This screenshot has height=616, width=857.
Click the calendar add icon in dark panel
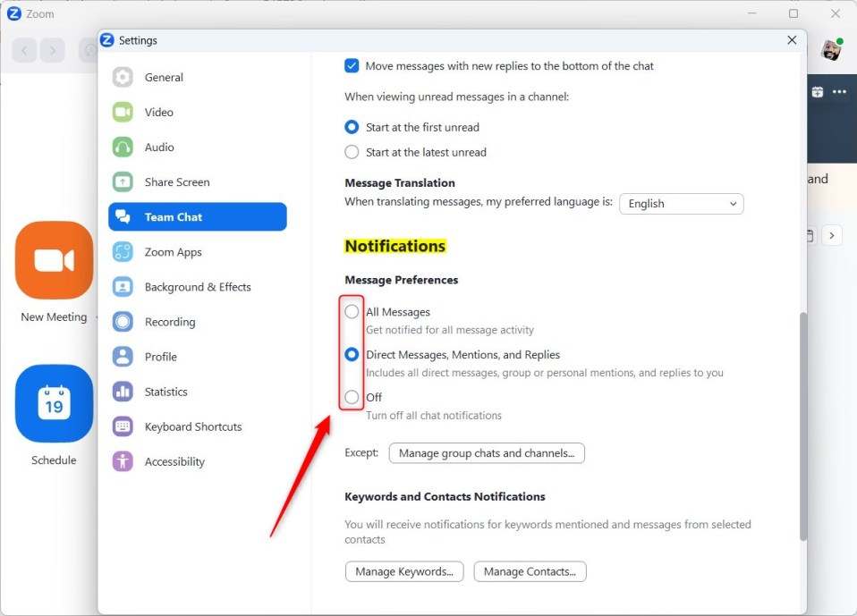817,92
